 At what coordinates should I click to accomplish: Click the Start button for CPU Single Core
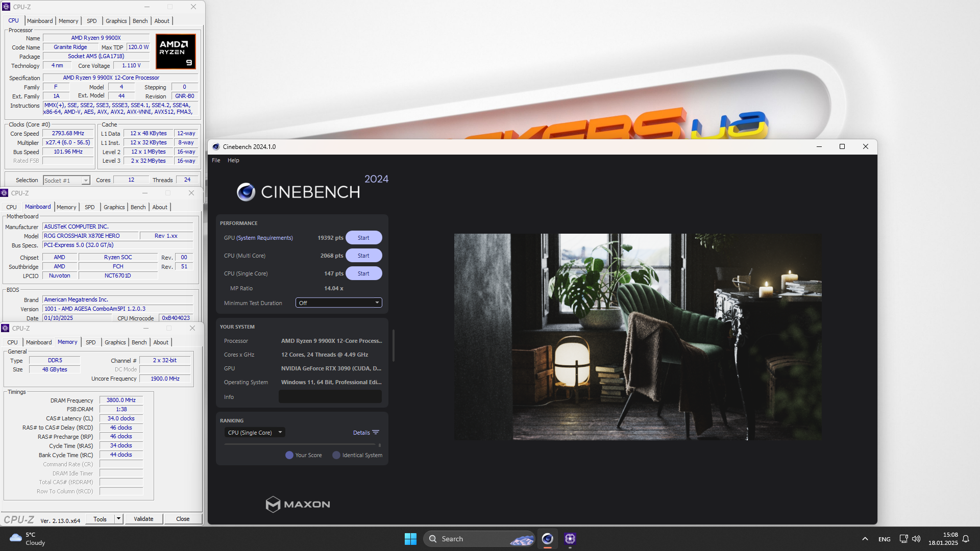coord(363,273)
